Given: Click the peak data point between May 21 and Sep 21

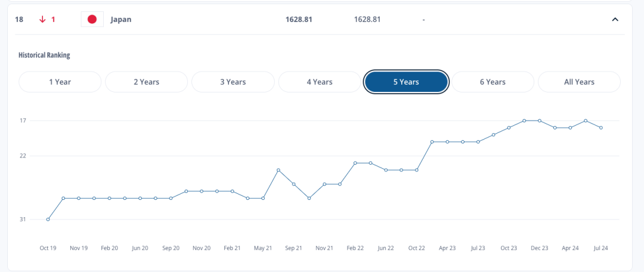Looking at the screenshot, I should pyautogui.click(x=278, y=170).
